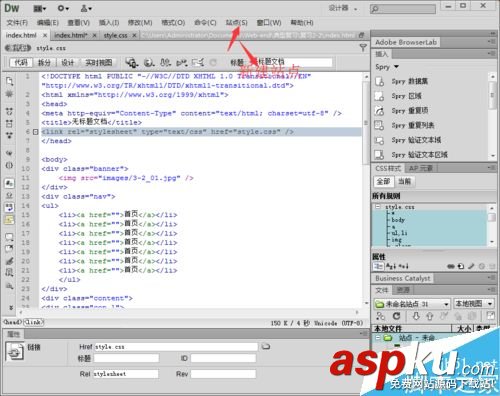Show category view in CSS properties
The image size is (500, 396).
click(378, 266)
